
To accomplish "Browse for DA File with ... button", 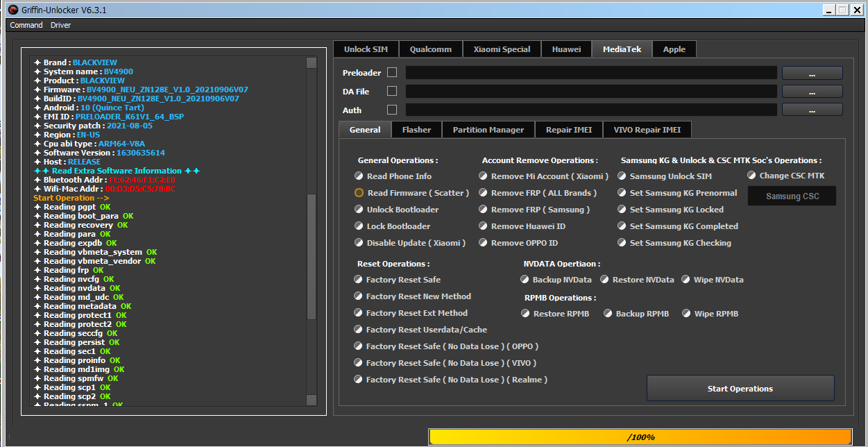I will pyautogui.click(x=812, y=92).
